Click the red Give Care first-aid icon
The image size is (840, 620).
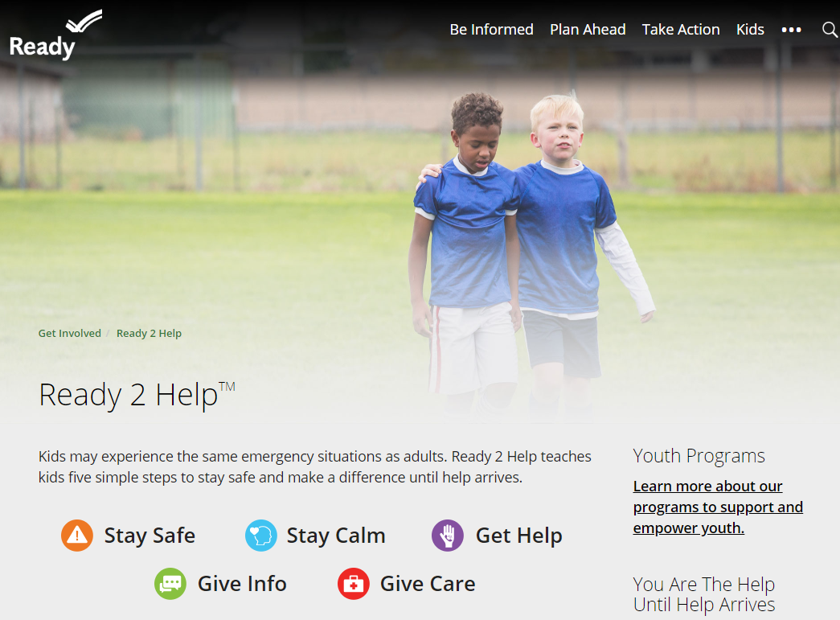point(354,584)
